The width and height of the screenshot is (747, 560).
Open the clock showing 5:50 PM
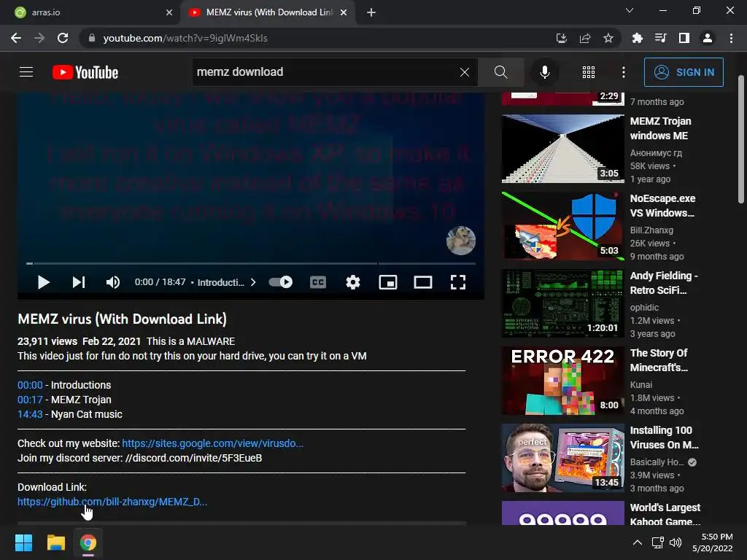coord(713,542)
